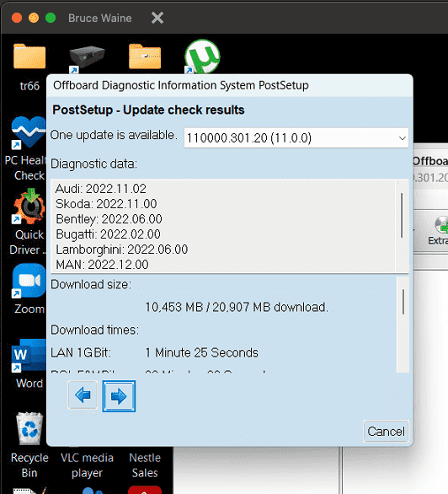
Task: Open the Zoom desktop shortcut
Action: [x=29, y=281]
